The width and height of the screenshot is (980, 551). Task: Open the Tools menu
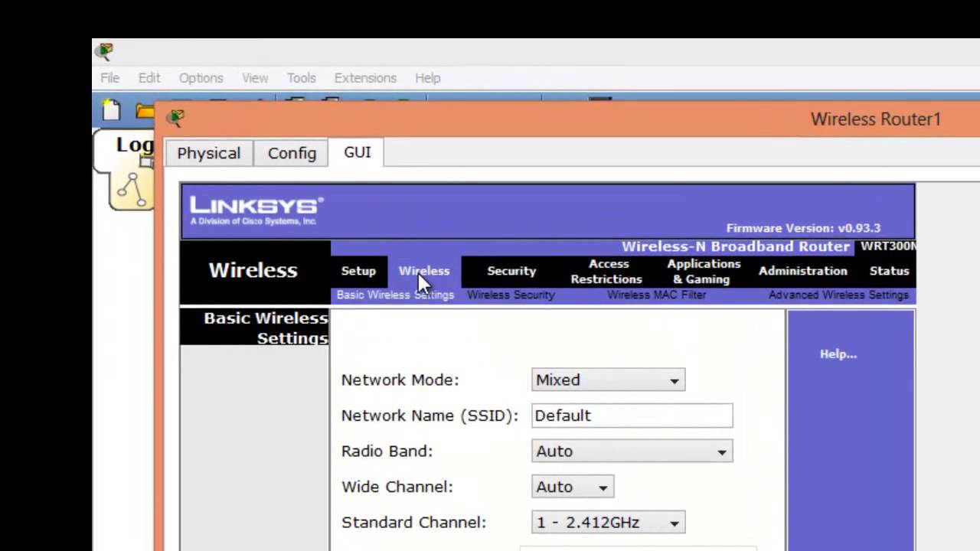click(302, 78)
